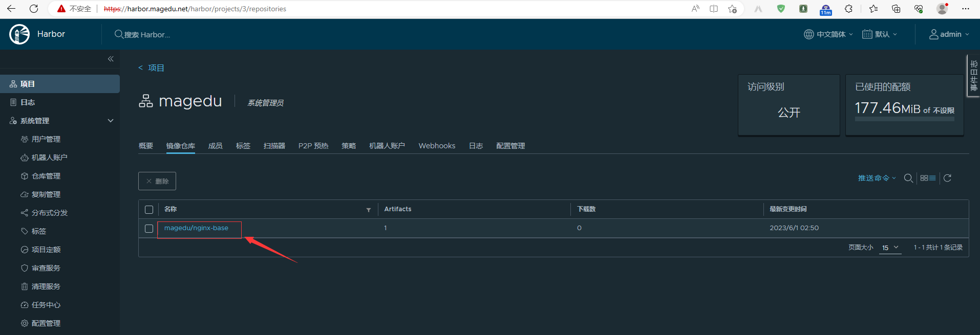This screenshot has width=980, height=335.
Task: Switch to the 日志 project tab
Action: point(476,146)
